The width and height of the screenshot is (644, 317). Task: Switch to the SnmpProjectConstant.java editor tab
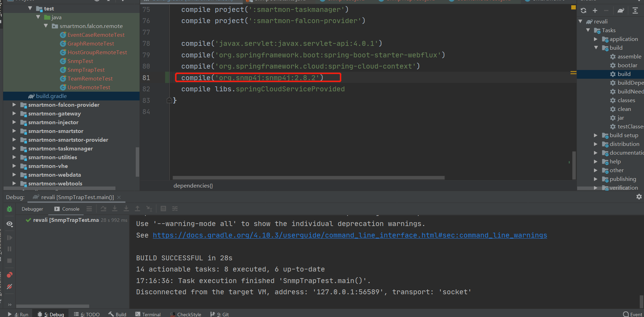click(x=280, y=1)
